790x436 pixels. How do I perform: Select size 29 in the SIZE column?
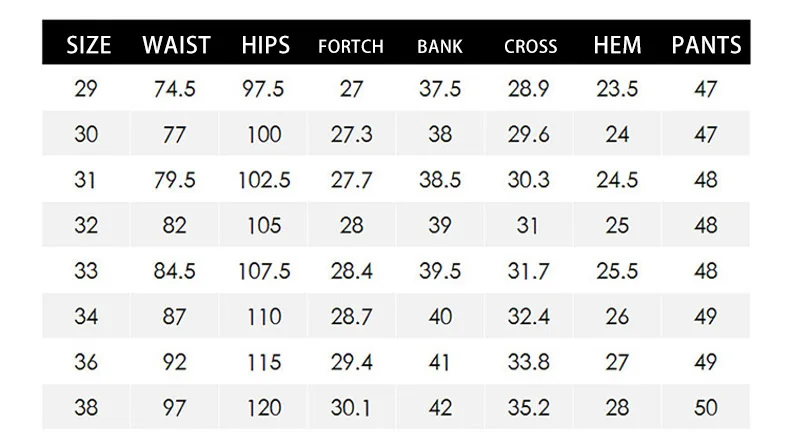tap(86, 89)
